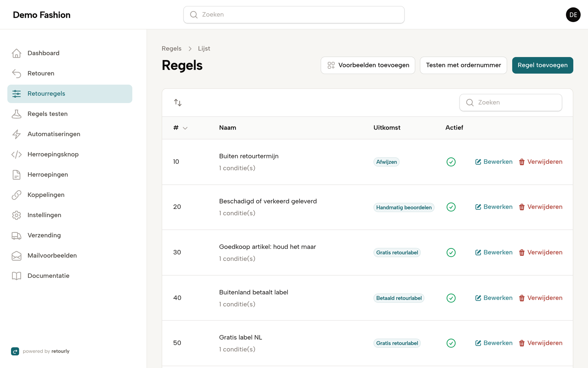
Task: Open Automatiseringen menu item
Action: pos(70,134)
